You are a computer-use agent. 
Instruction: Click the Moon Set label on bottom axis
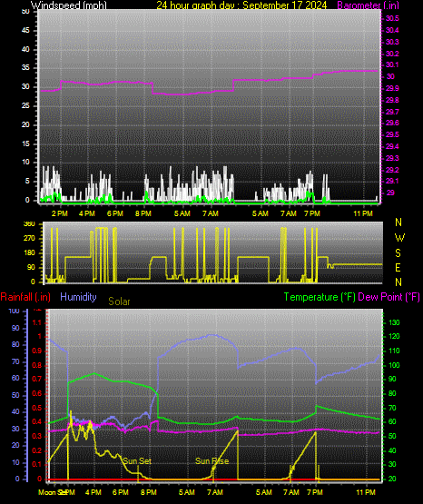pyautogui.click(x=52, y=492)
